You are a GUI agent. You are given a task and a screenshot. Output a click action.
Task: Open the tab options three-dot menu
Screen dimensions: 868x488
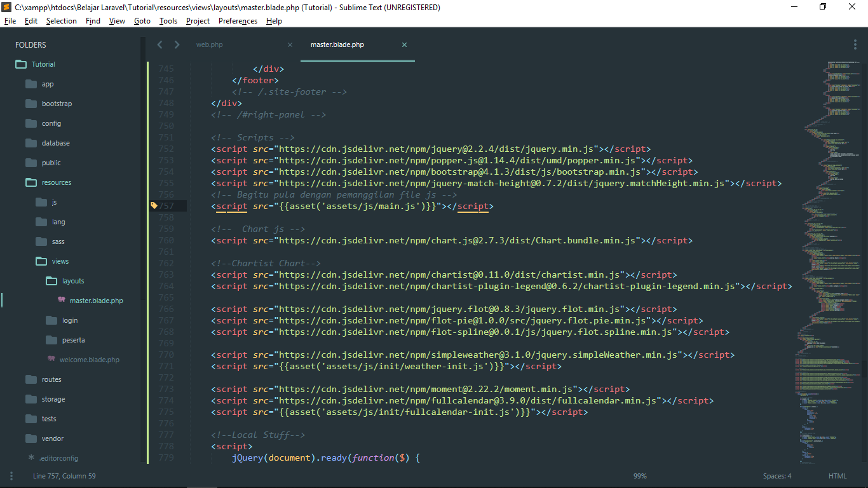click(x=855, y=44)
